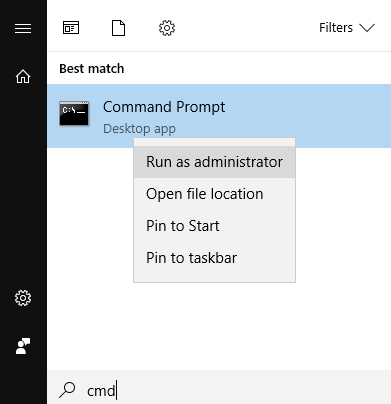This screenshot has width=391, height=404.
Task: Click the Feedback person icon
Action: [x=23, y=346]
